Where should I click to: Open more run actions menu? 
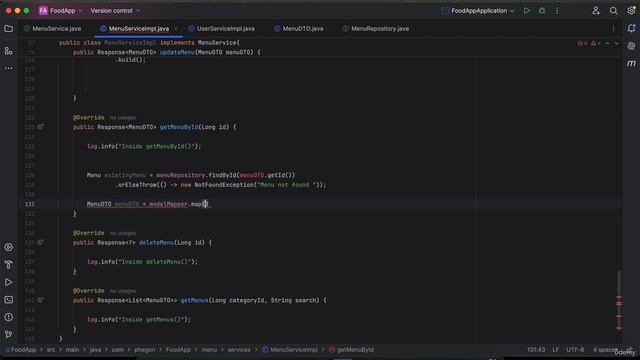557,11
